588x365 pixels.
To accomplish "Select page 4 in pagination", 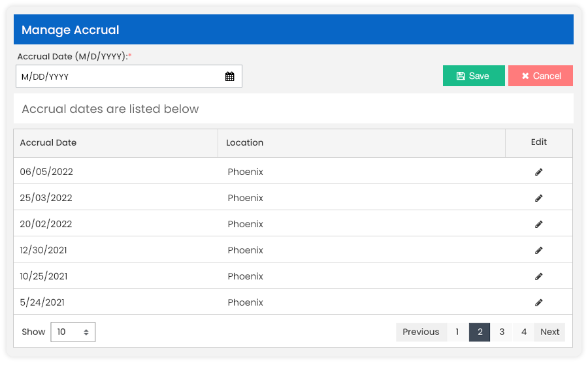I will coord(523,332).
